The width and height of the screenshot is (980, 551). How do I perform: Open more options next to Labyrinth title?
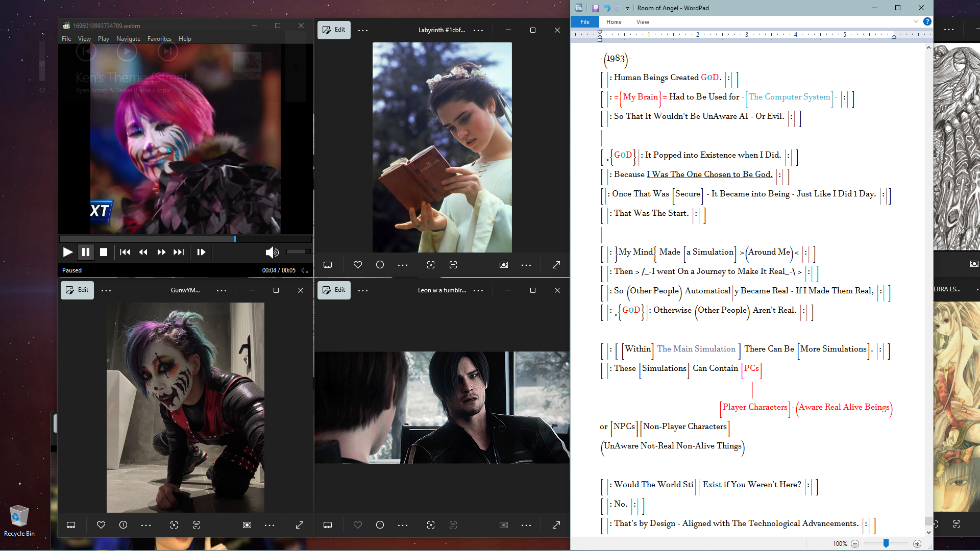coord(478,30)
